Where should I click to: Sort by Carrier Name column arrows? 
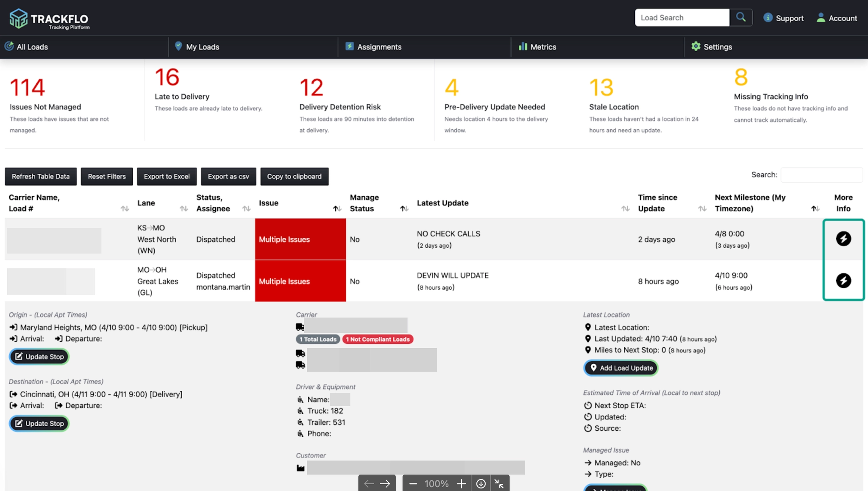(125, 208)
